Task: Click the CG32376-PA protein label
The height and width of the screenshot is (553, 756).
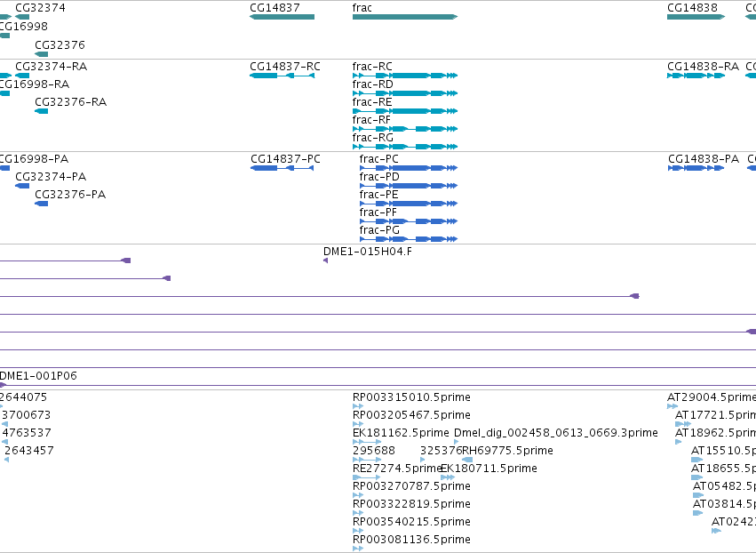Action: (x=70, y=195)
